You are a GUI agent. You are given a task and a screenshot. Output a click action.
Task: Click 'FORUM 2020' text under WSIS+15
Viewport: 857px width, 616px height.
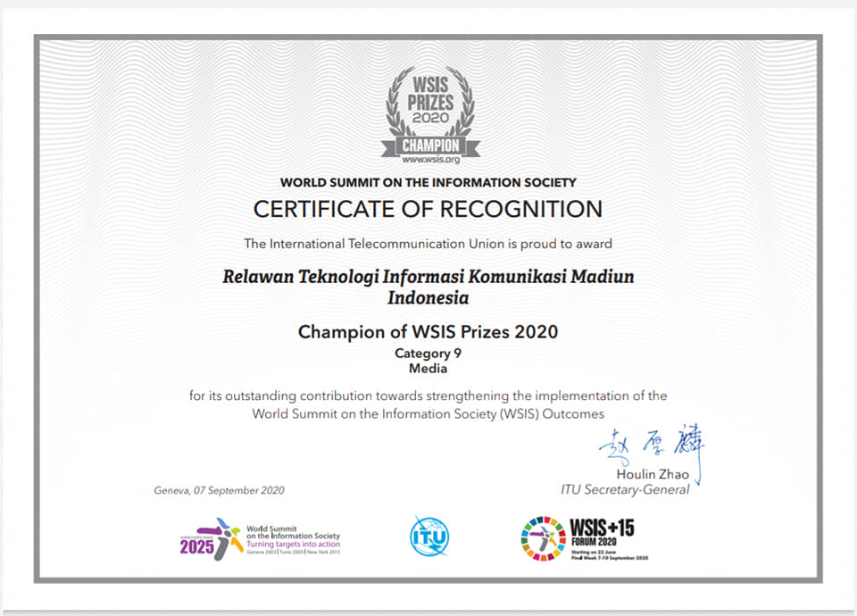tap(594, 542)
